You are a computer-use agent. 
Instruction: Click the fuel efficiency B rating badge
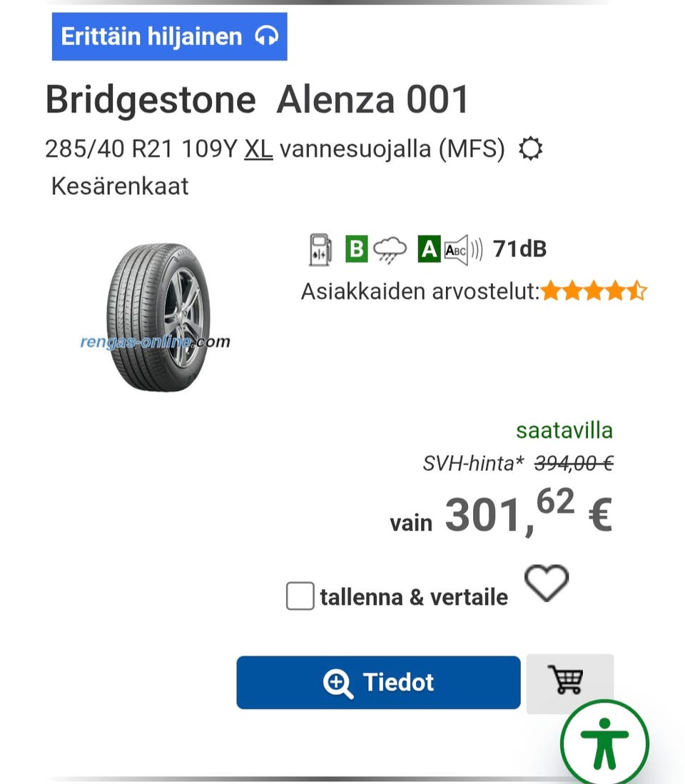pyautogui.click(x=356, y=249)
